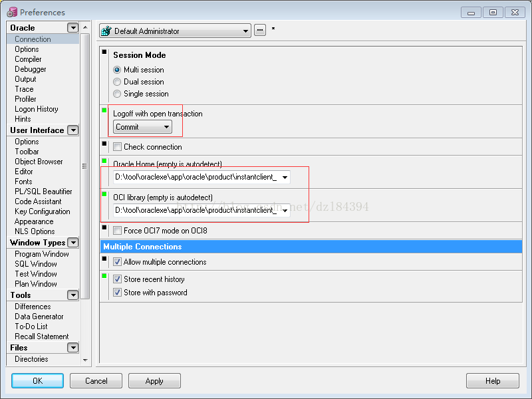Open the Object Browser preferences
532x399 pixels.
click(39, 162)
